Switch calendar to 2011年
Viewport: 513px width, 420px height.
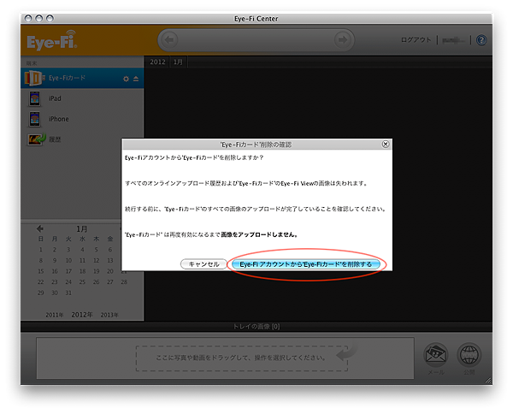[55, 315]
